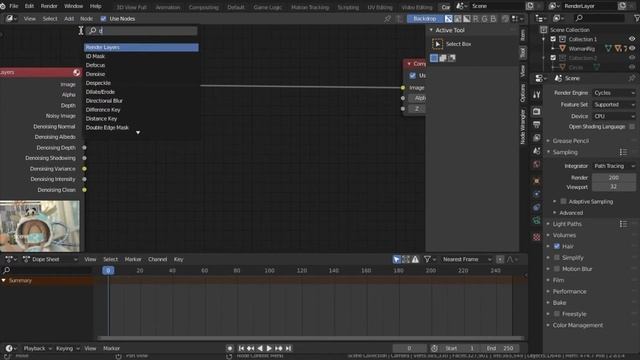
Task: Expand the Performance panel
Action: pyautogui.click(x=569, y=291)
